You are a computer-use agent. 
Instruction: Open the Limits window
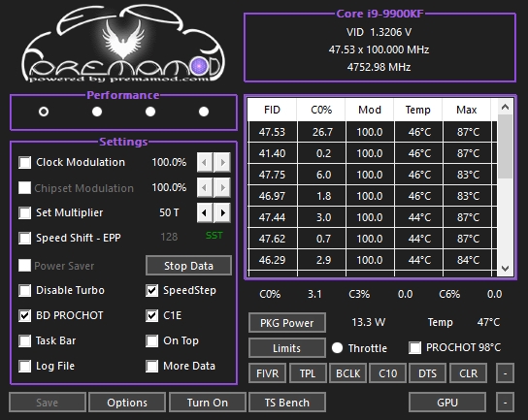pos(287,348)
